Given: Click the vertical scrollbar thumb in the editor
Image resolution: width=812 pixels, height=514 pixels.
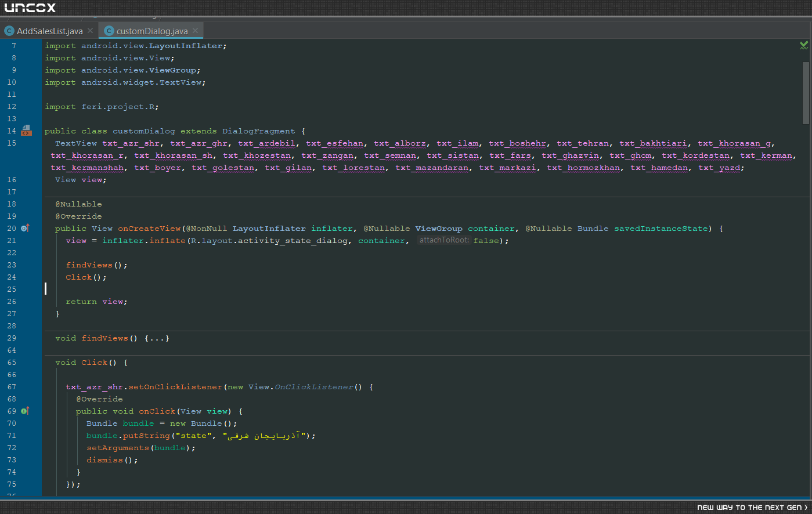Looking at the screenshot, I should pyautogui.click(x=806, y=93).
